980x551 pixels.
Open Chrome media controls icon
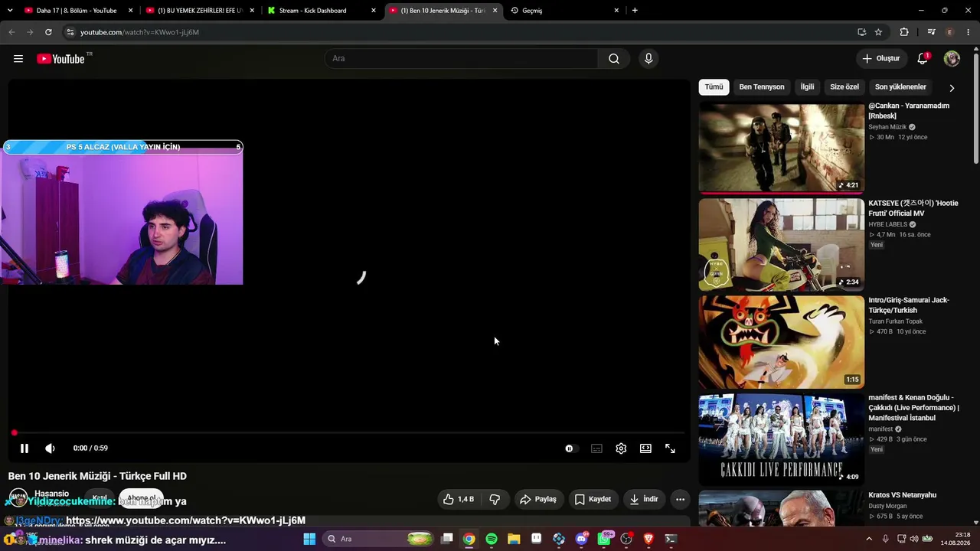click(931, 32)
